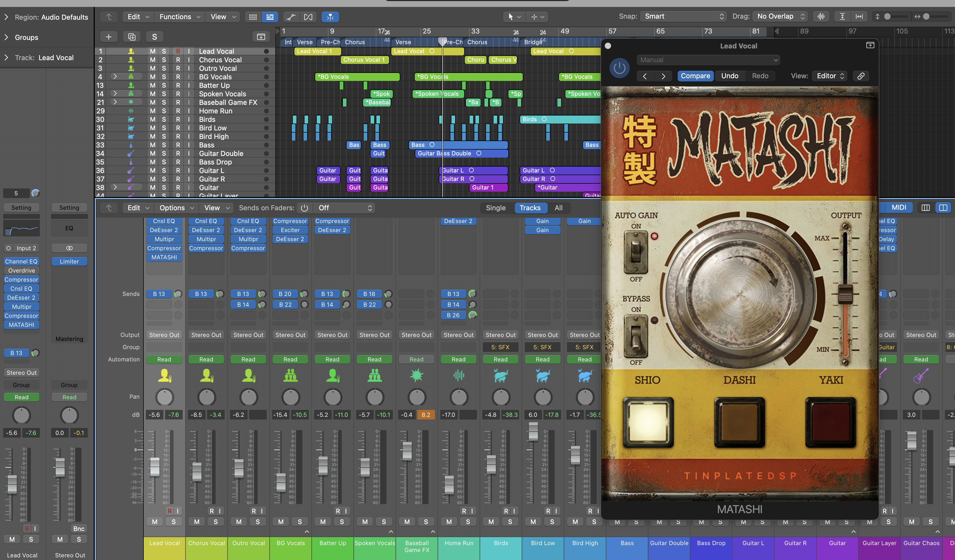This screenshot has height=560, width=955.
Task: Click the BG Vocals track icon in track list
Action: [131, 77]
